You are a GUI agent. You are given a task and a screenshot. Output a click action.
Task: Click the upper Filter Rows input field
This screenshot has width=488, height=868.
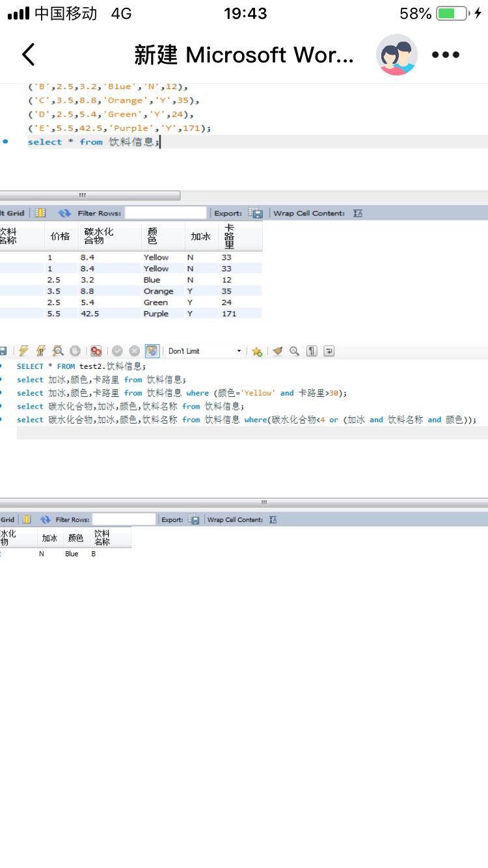tap(165, 213)
